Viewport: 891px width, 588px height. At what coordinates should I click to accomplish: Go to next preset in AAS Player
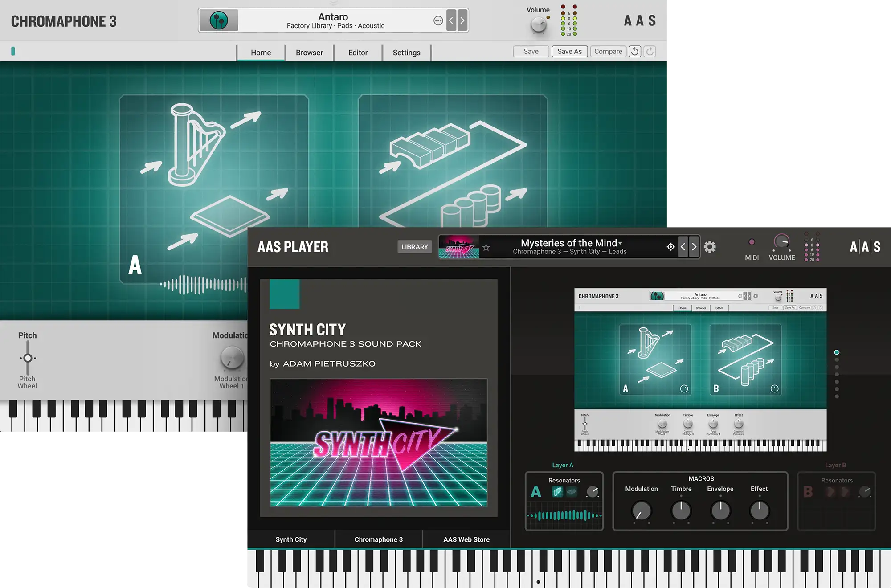pyautogui.click(x=694, y=247)
